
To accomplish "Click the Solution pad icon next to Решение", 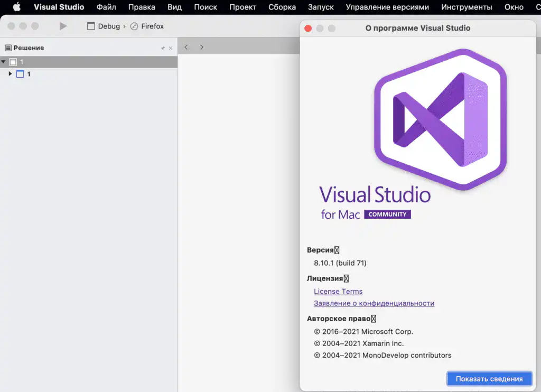I will [x=8, y=48].
